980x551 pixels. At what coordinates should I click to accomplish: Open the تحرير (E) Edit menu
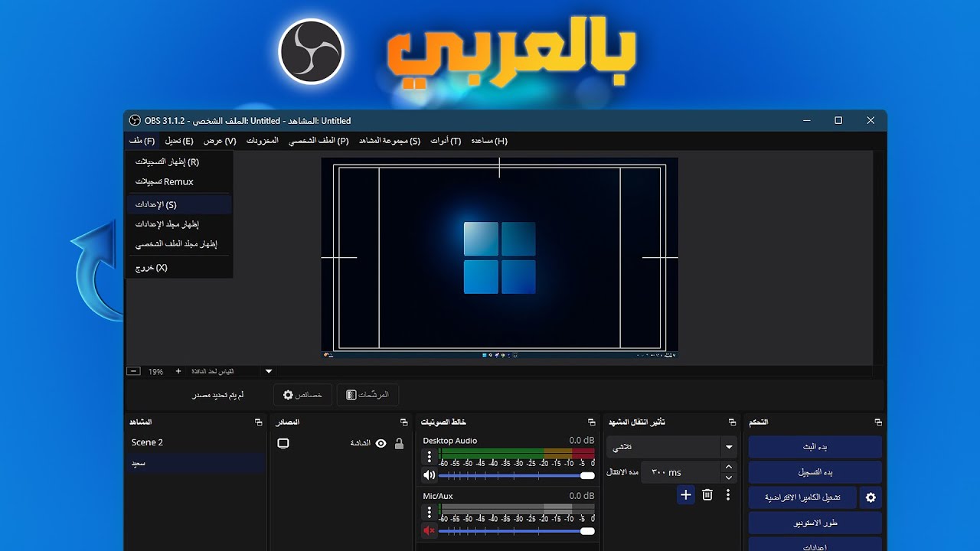pyautogui.click(x=179, y=141)
